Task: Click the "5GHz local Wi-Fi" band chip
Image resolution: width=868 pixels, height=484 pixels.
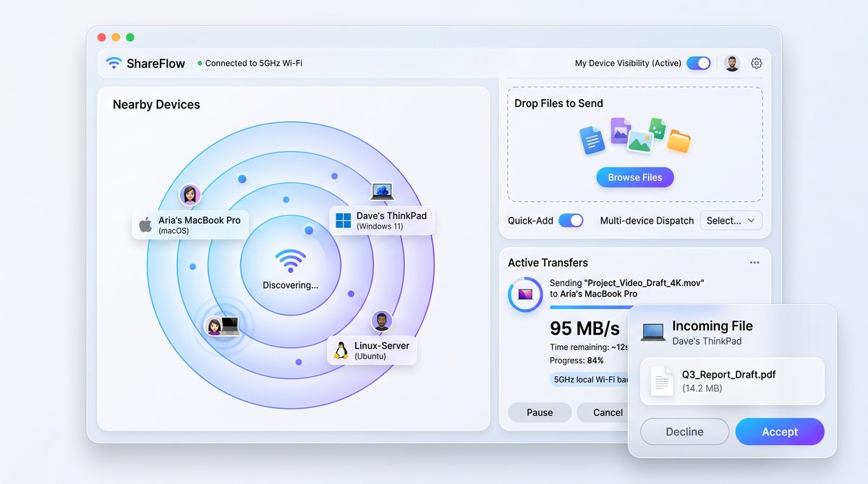Action: coord(589,379)
